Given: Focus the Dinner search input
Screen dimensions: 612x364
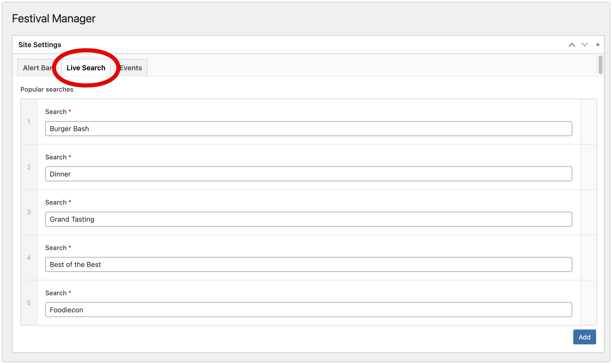Looking at the screenshot, I should 308,174.
